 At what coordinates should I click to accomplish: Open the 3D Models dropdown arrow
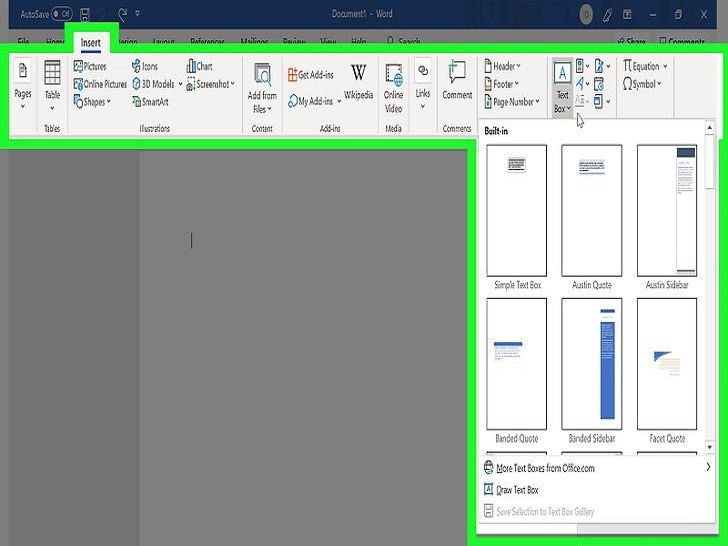[x=181, y=84]
